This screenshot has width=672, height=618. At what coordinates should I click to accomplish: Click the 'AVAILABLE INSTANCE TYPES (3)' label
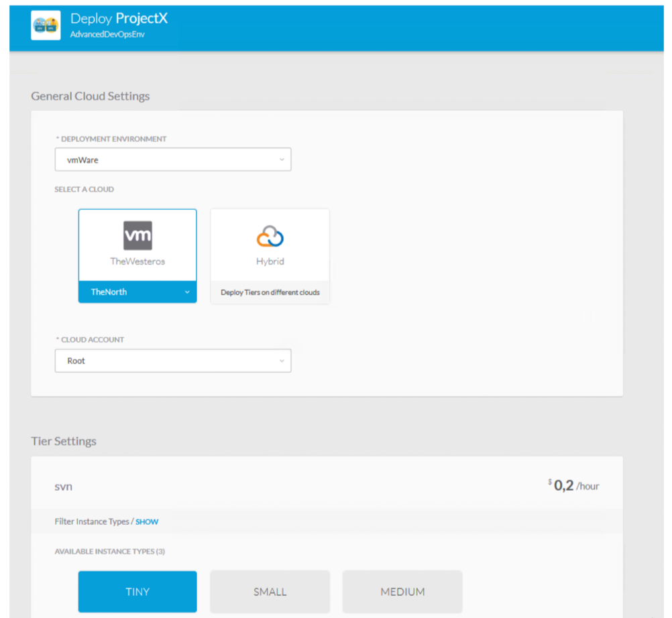[110, 552]
